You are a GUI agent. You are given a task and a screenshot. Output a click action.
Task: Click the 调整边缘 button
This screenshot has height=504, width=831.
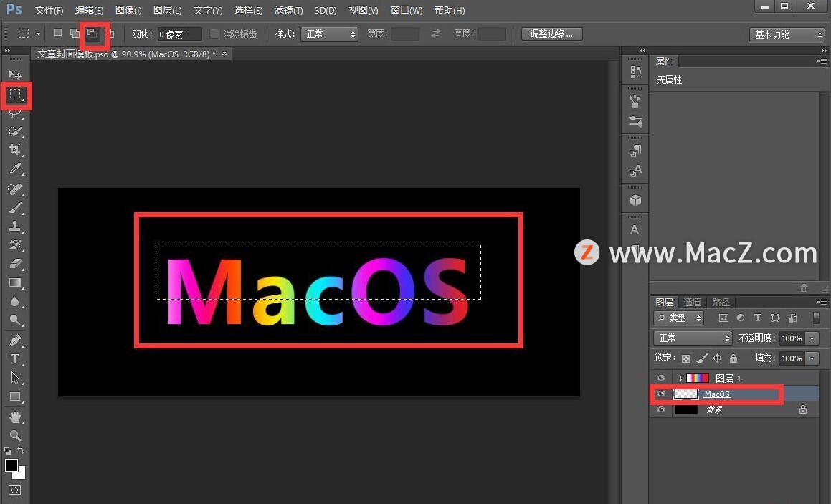click(x=551, y=34)
